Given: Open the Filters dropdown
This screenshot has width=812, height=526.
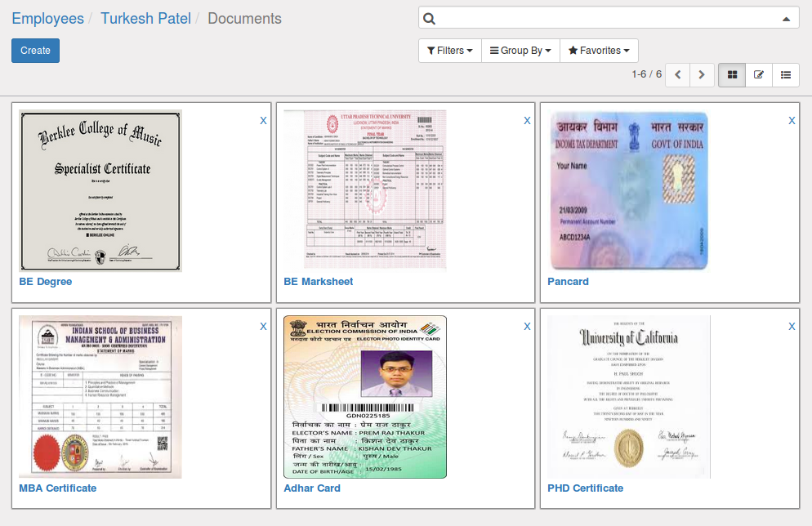Looking at the screenshot, I should [450, 51].
